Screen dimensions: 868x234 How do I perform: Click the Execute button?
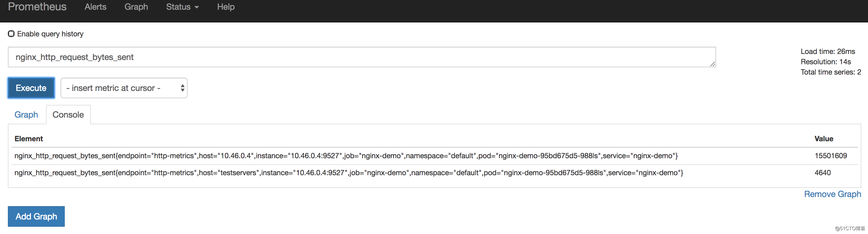coord(31,88)
